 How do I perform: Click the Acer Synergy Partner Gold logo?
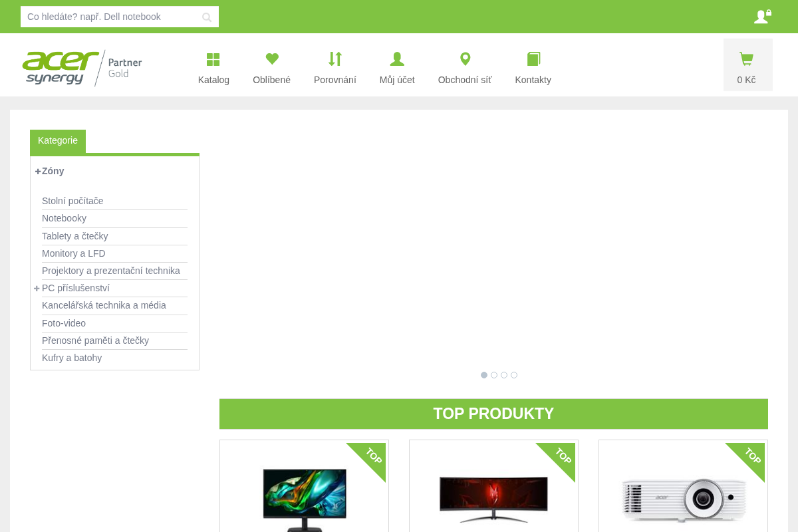[82, 68]
